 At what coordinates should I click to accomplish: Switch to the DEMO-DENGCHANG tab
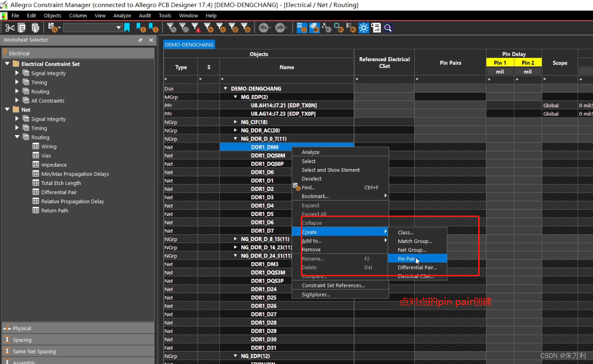[x=189, y=45]
